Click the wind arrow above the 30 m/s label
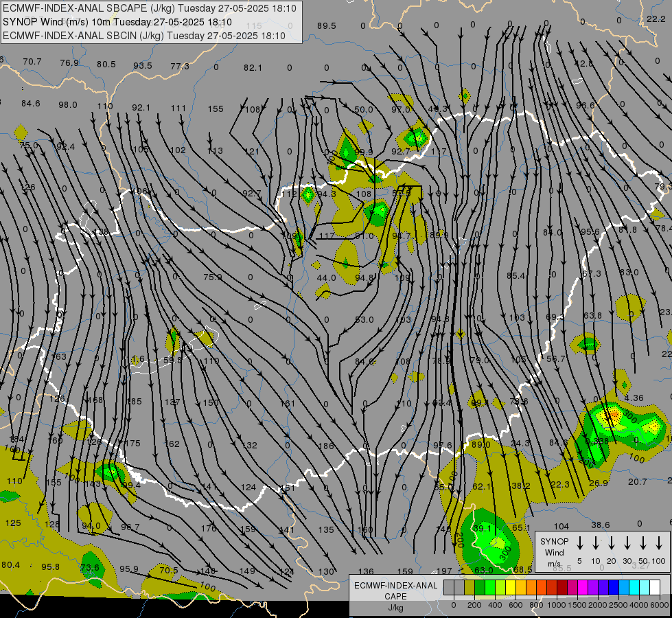 (x=627, y=543)
